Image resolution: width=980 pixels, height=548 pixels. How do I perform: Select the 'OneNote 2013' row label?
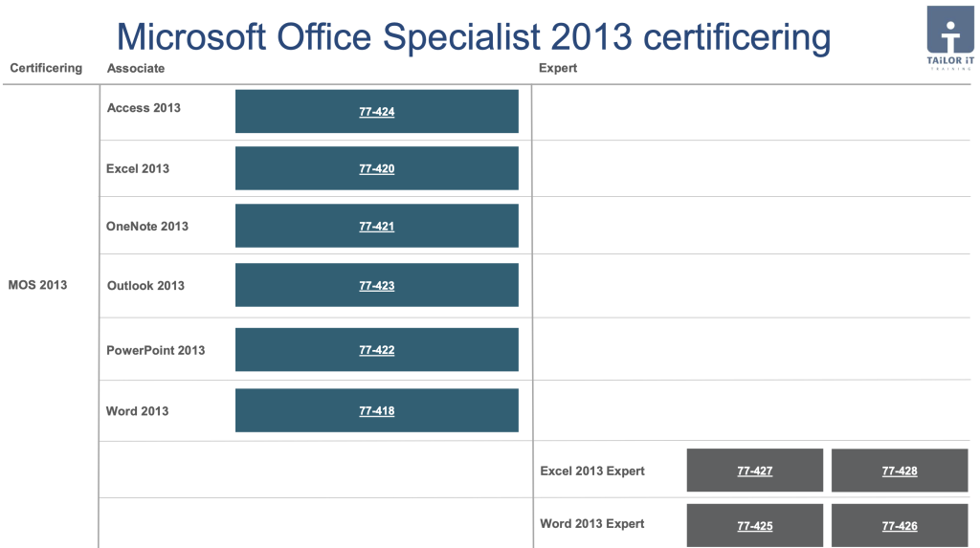[146, 227]
